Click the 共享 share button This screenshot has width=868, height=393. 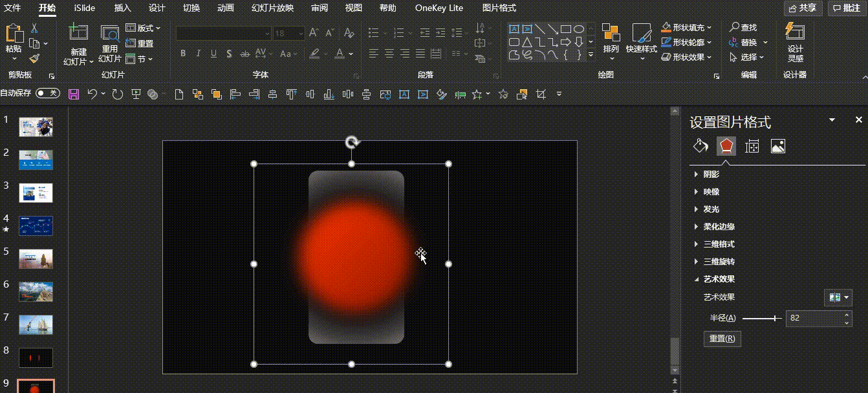[x=803, y=8]
